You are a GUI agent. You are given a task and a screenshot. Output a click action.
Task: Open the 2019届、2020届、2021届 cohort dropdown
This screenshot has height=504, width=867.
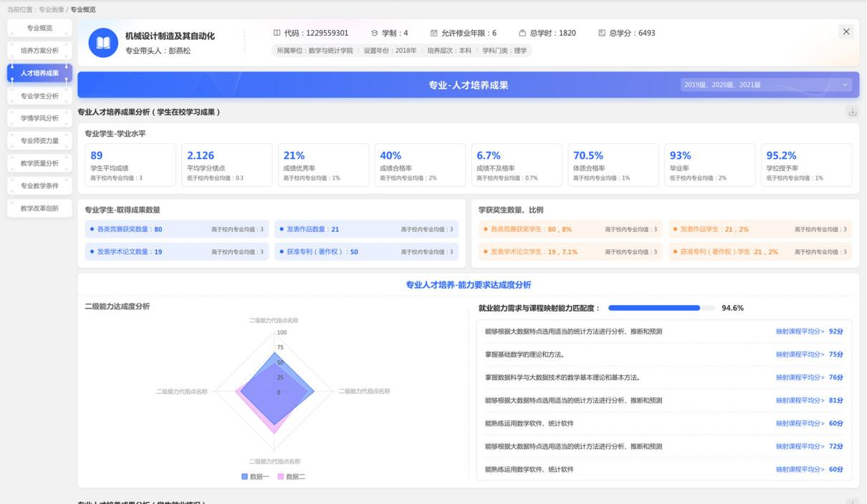click(767, 85)
